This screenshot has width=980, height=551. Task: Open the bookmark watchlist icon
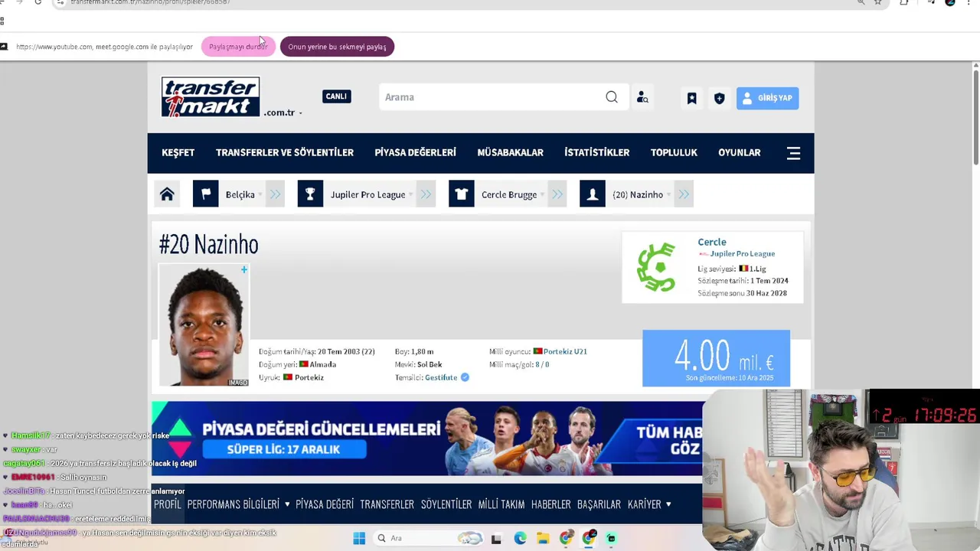click(x=691, y=98)
